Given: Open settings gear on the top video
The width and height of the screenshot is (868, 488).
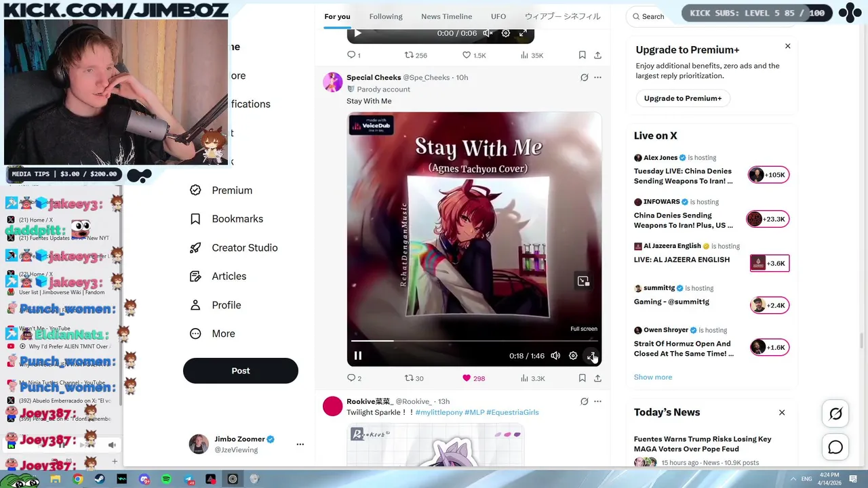Looking at the screenshot, I should click(x=505, y=33).
